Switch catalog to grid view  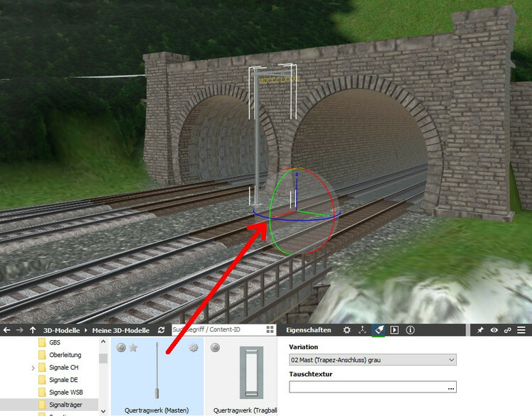270,329
